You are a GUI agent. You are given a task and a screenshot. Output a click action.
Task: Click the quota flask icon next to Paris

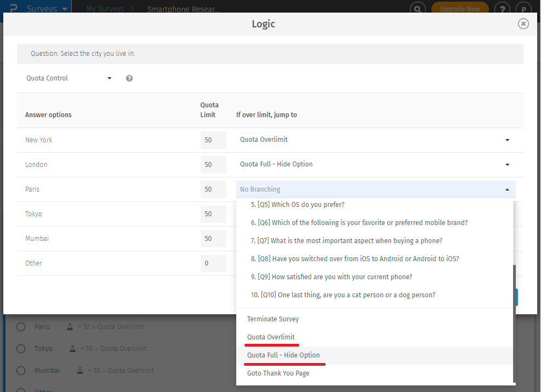tap(70, 326)
